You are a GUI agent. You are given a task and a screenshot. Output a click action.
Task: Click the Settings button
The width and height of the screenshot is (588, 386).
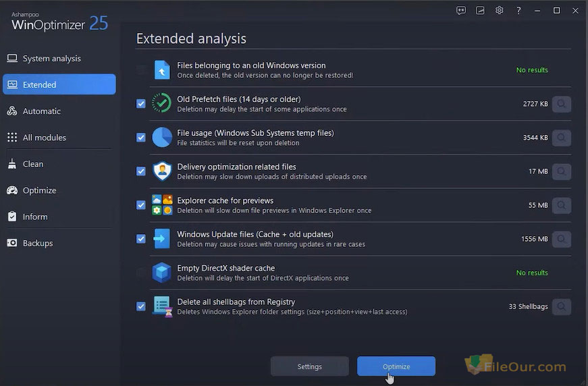tap(309, 366)
